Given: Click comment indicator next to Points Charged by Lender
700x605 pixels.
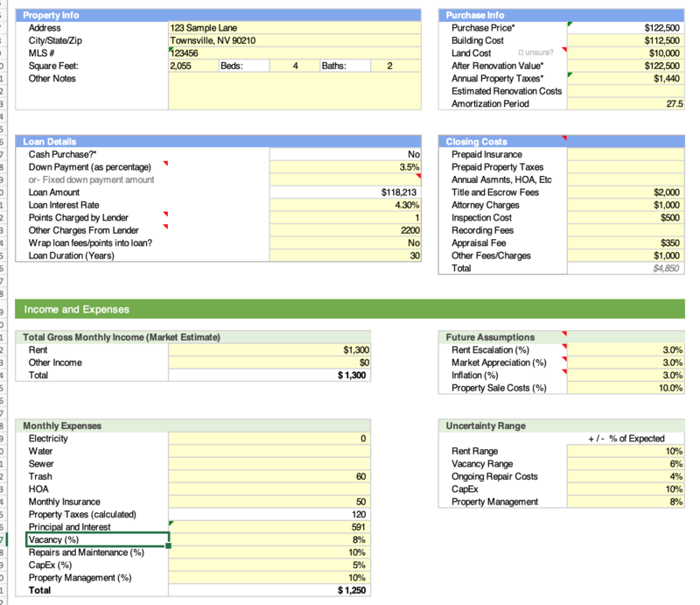Looking at the screenshot, I should tap(164, 215).
